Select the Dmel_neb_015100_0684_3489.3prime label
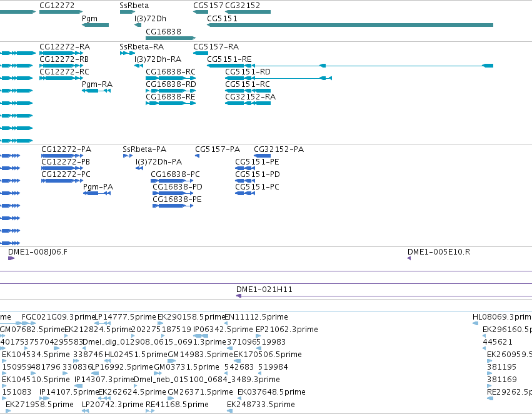The height and width of the screenshot is (414, 532). 207,380
